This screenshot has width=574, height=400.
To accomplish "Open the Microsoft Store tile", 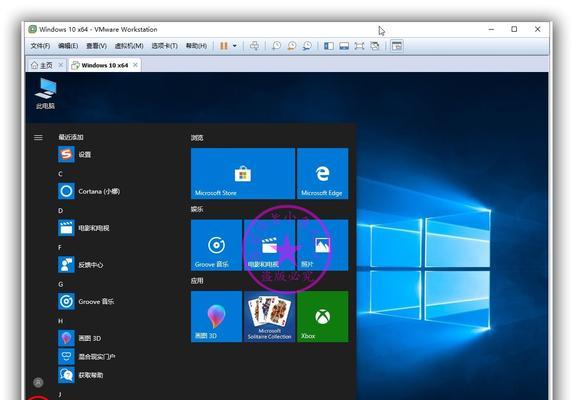I will [243, 173].
